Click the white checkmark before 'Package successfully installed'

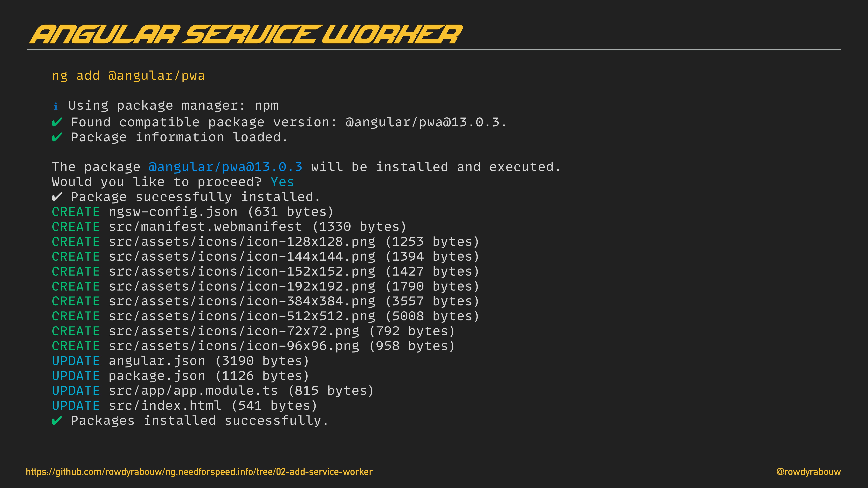pyautogui.click(x=57, y=197)
